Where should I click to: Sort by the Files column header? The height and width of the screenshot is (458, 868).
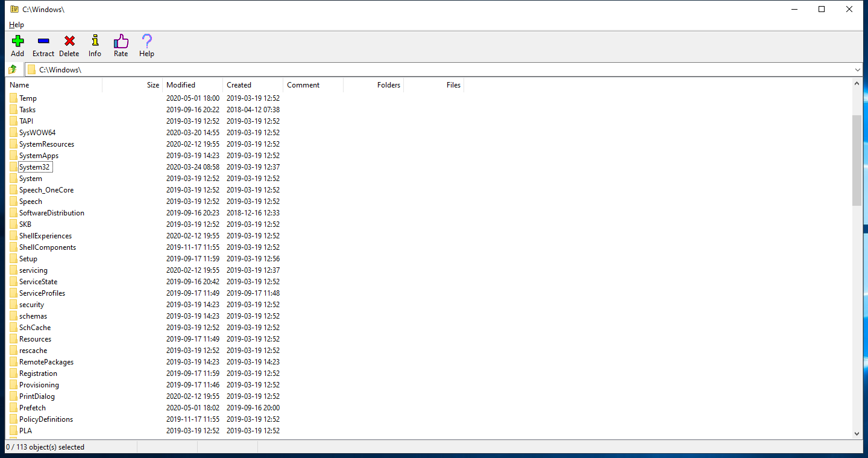434,85
